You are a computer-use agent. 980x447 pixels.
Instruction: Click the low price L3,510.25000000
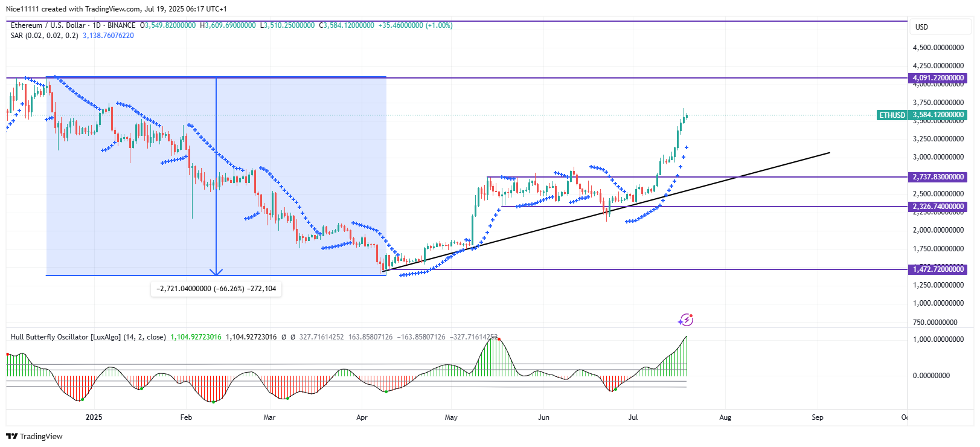[x=287, y=25]
